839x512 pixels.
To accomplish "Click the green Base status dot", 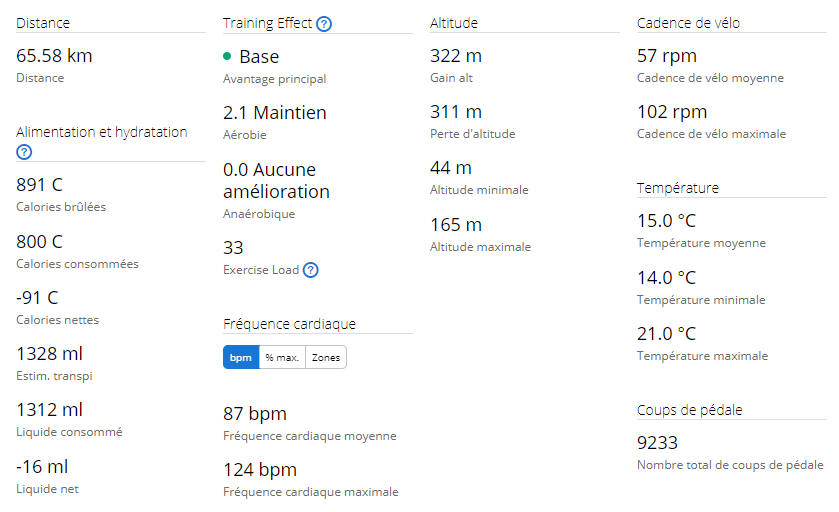I will [x=227, y=56].
